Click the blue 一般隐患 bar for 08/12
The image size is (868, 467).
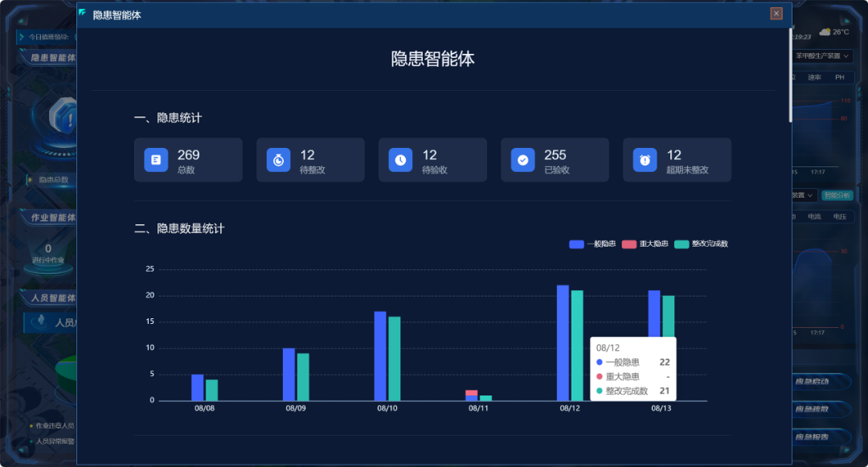(563, 343)
